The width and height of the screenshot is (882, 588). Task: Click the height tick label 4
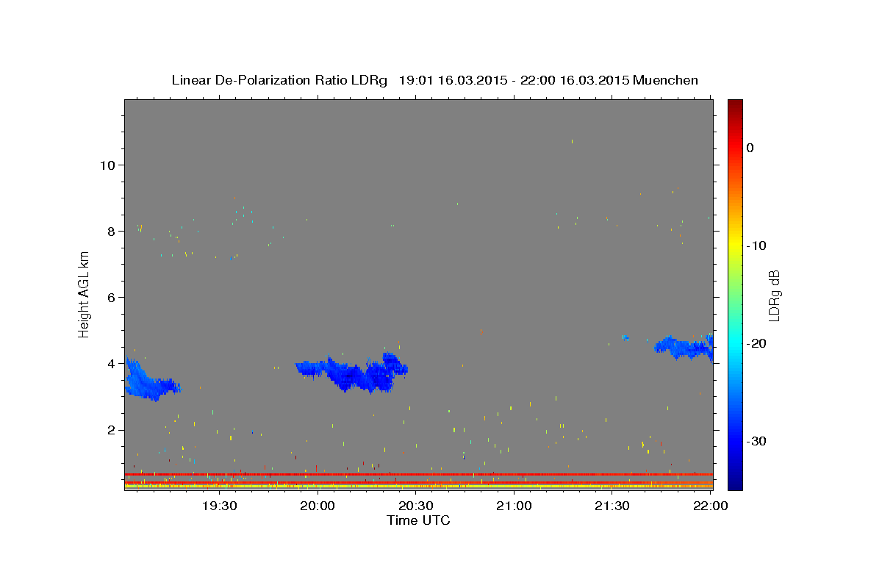tap(111, 363)
